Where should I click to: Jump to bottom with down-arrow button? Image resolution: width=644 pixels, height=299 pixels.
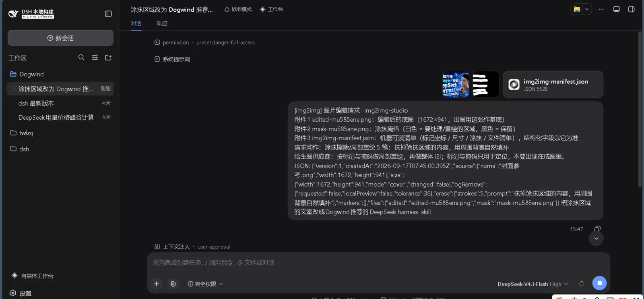[596, 239]
